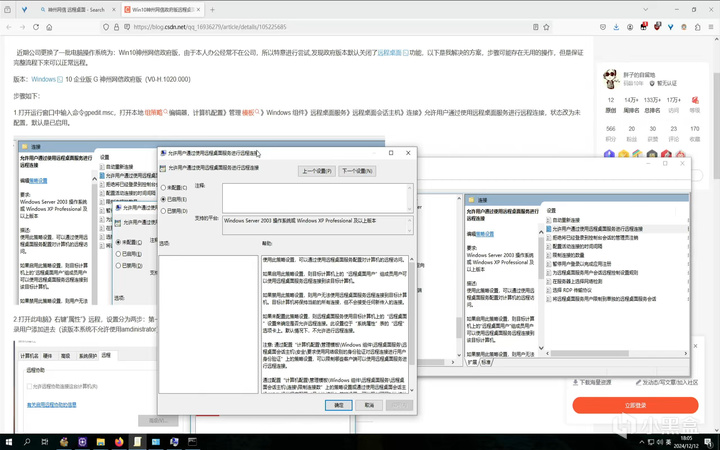Switch to the search results browser tab
The width and height of the screenshot is (720, 450).
pyautogui.click(x=74, y=9)
